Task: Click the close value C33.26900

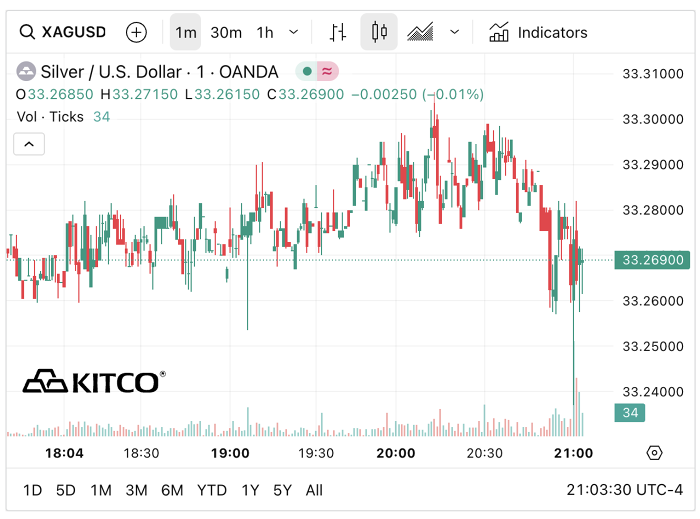Action: click(x=306, y=95)
